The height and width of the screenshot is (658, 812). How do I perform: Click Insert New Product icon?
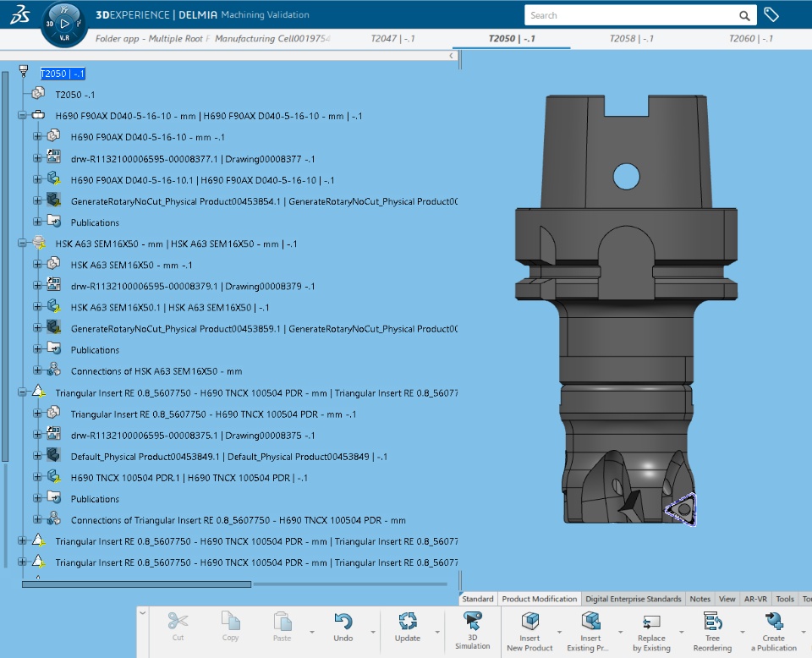coord(529,620)
